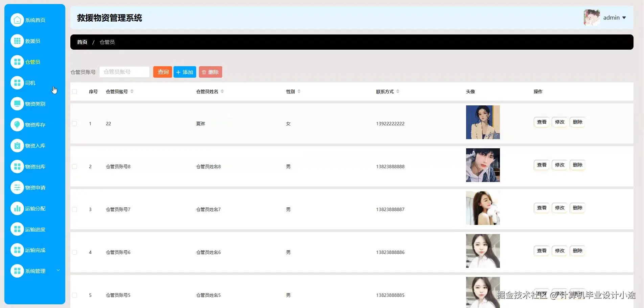Sort by 联系方式 column arrows

coord(398,91)
